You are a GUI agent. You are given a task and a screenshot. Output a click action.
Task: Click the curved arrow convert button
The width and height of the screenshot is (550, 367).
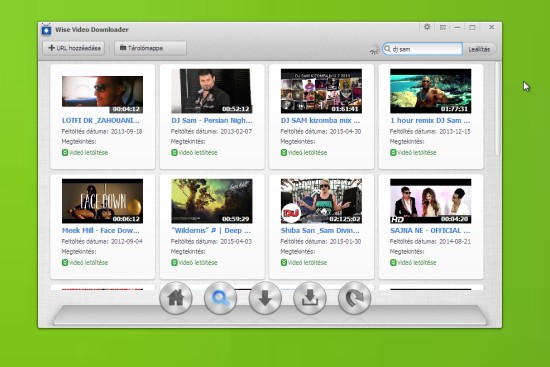354,298
